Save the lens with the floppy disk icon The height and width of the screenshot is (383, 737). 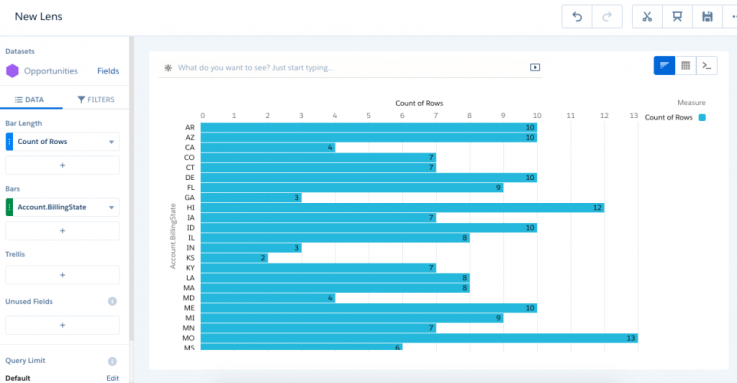tap(707, 17)
